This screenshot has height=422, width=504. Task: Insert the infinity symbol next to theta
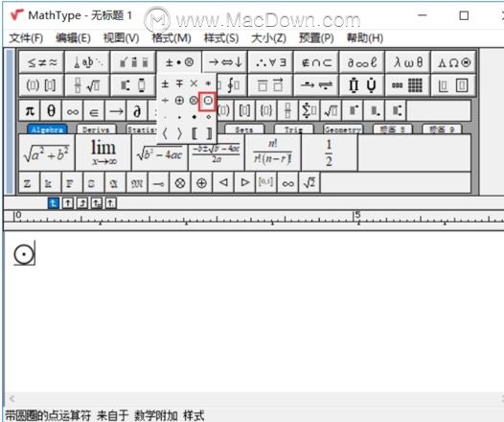pos(72,111)
